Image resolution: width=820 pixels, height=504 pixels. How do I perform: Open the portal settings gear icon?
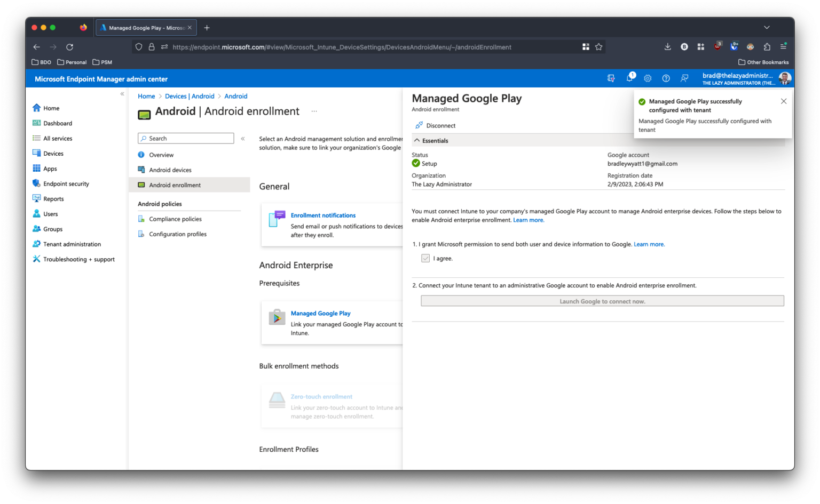(x=648, y=78)
